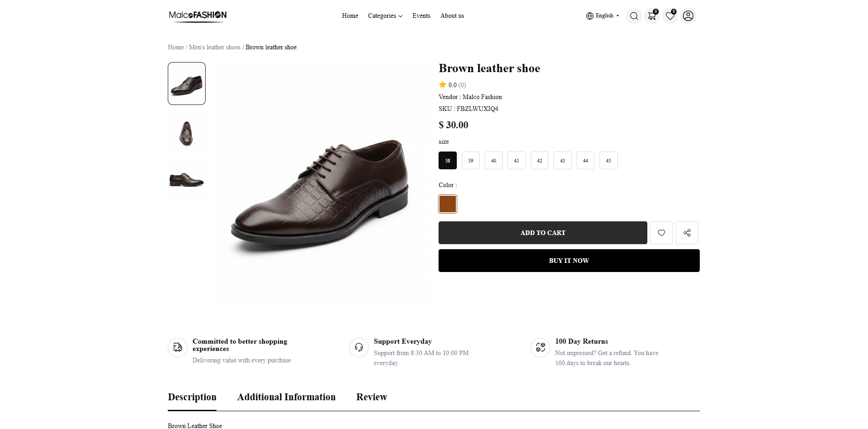Open the shopping cart icon
868x429 pixels.
pyautogui.click(x=652, y=16)
